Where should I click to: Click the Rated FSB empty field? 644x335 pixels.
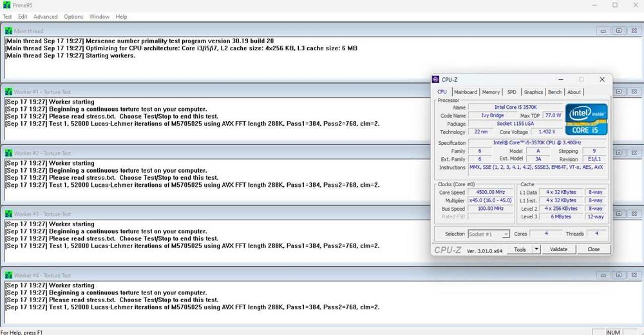(490, 216)
